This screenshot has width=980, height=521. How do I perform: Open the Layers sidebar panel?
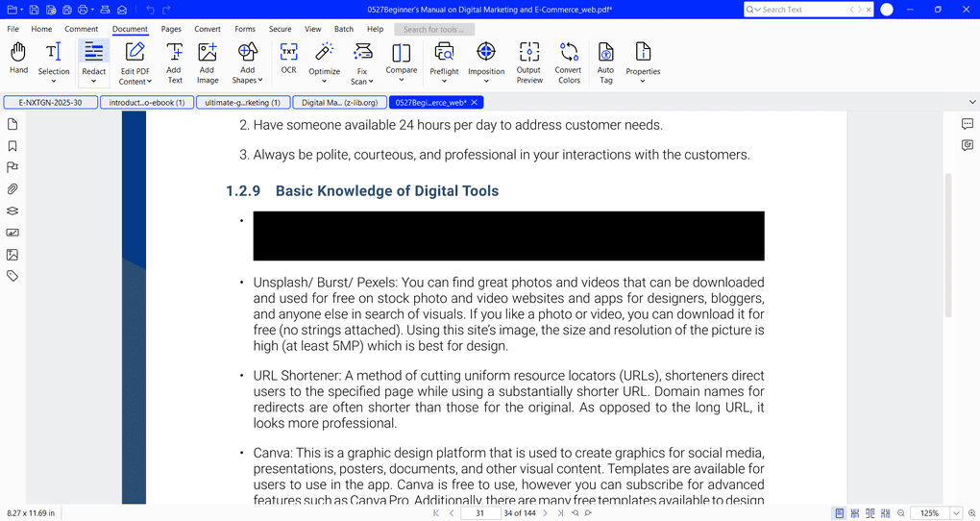coord(12,211)
